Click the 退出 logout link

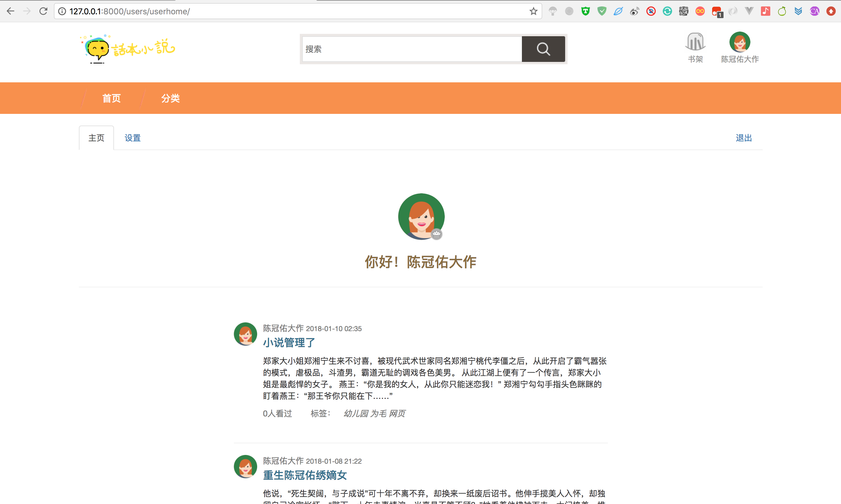pyautogui.click(x=743, y=138)
